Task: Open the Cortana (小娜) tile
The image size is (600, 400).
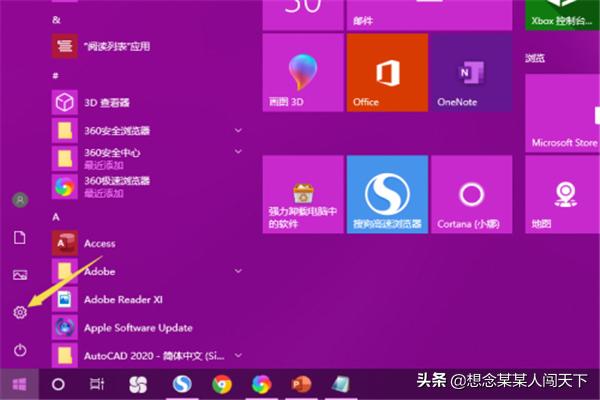Action: coord(471,194)
